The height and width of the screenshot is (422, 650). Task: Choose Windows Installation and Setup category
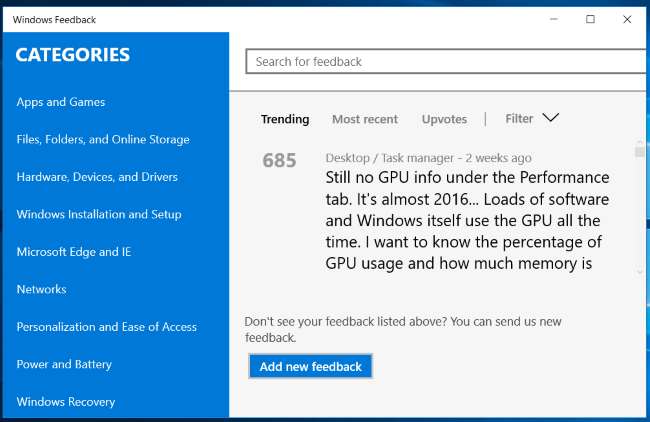pos(99,214)
